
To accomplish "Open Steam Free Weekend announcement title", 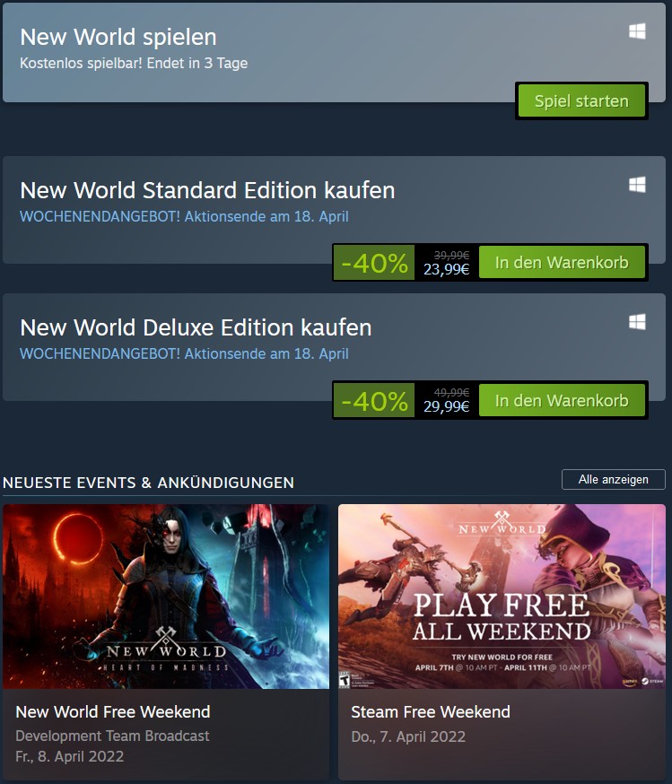I will coord(431,712).
